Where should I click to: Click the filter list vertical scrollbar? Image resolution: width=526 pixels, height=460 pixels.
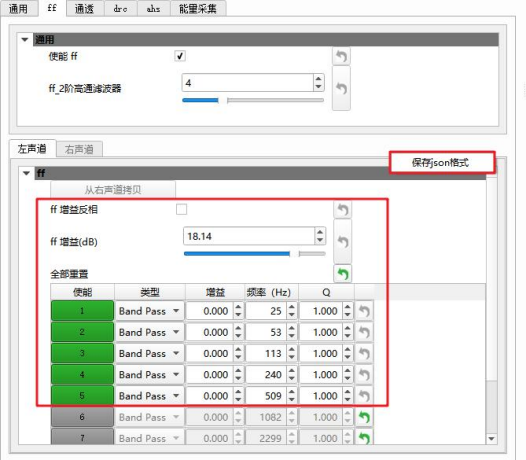click(491, 305)
